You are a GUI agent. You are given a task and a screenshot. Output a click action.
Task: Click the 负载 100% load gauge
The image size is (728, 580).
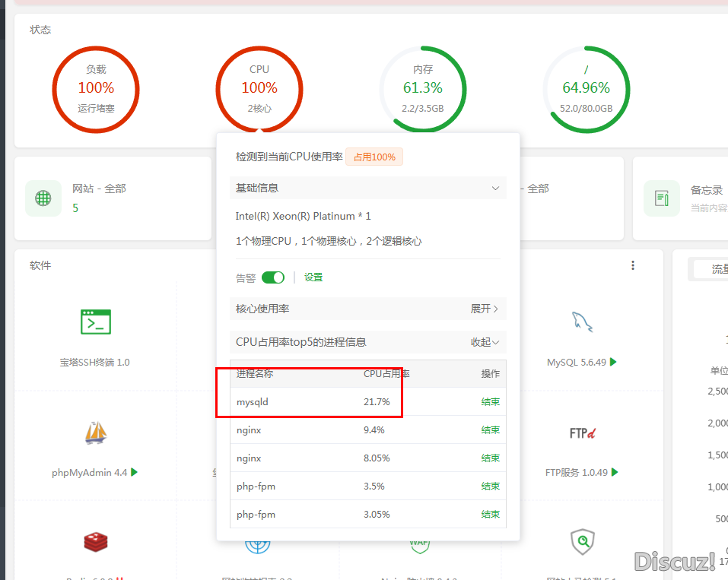click(95, 89)
